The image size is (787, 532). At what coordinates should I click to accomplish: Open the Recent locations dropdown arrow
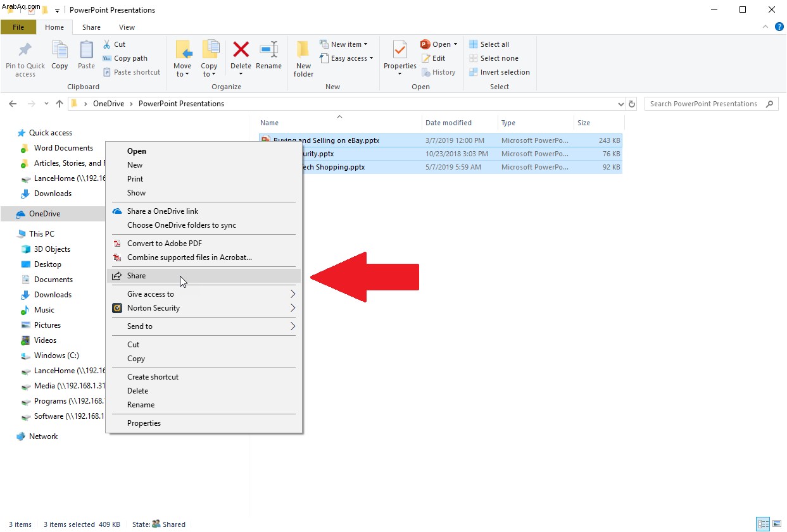[x=46, y=104]
